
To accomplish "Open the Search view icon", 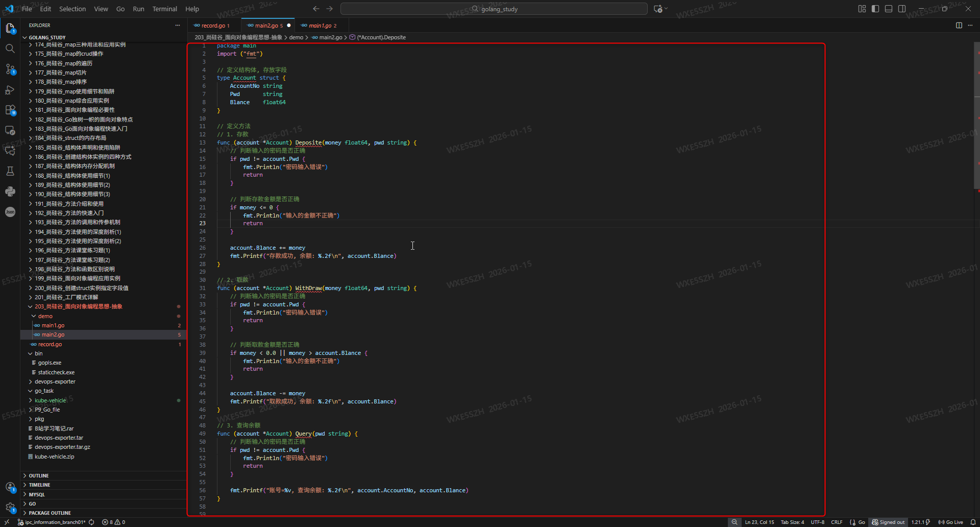I will pos(10,49).
